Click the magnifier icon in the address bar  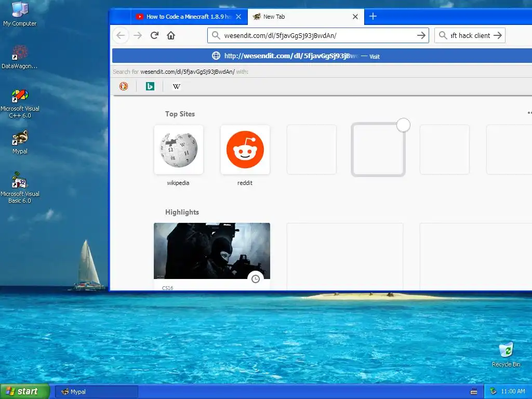(x=216, y=35)
